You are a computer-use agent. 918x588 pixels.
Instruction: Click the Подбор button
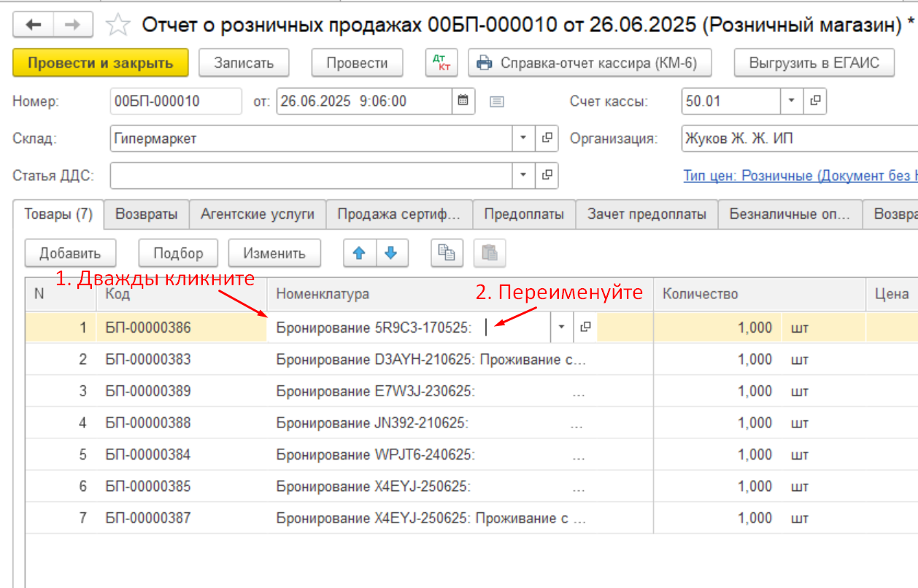tap(178, 253)
